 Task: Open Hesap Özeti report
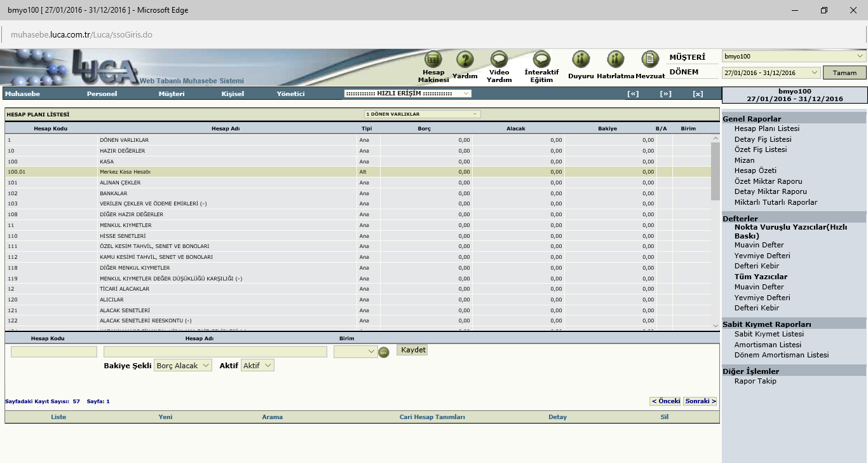click(756, 170)
